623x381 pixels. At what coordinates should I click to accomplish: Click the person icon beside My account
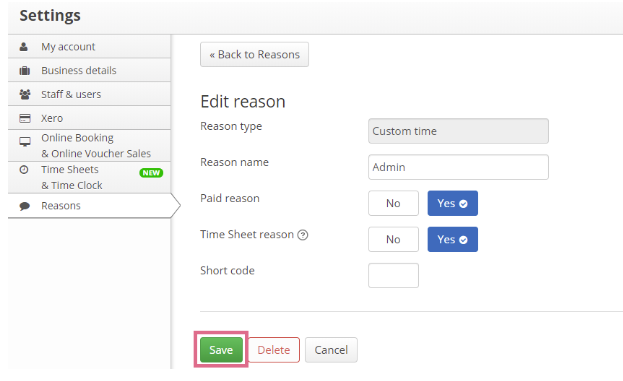(x=24, y=47)
